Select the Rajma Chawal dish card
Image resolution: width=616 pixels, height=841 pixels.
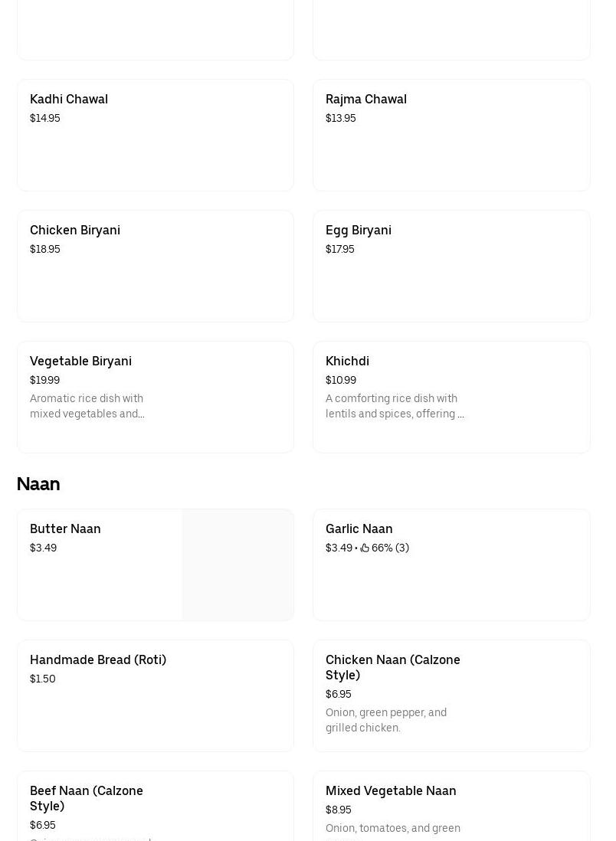451,135
